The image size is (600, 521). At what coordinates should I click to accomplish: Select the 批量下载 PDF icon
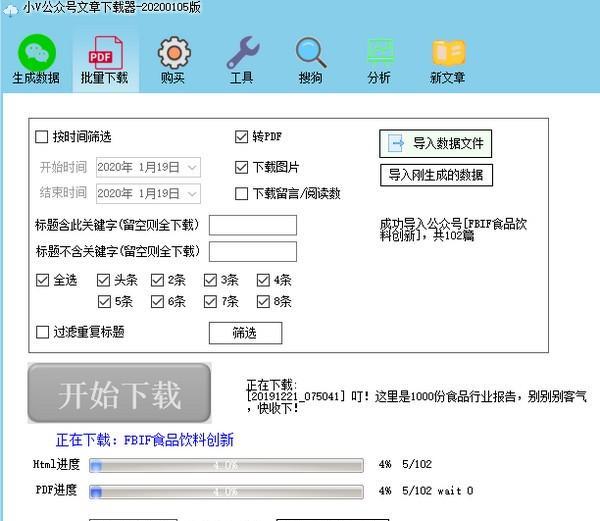[105, 53]
